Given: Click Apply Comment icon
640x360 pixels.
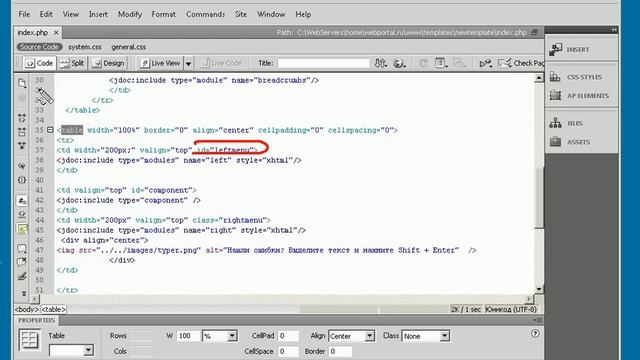Looking at the screenshot, I should tap(22, 248).
